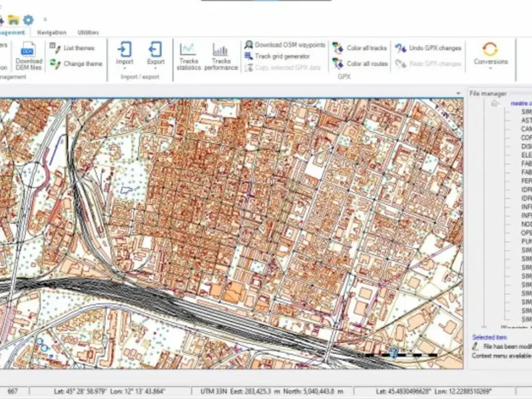Open the Conversions dropdown
Screen dimensions: 532x399
coord(491,55)
